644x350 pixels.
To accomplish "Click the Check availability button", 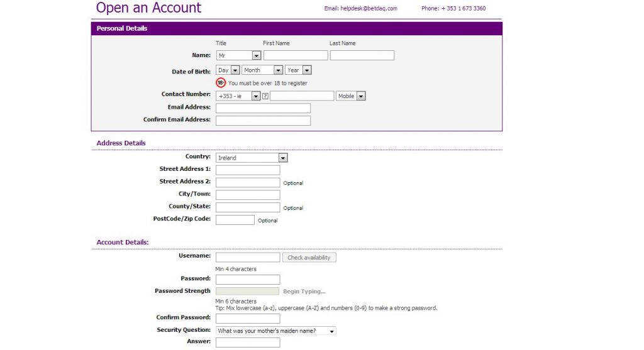I will pos(309,258).
